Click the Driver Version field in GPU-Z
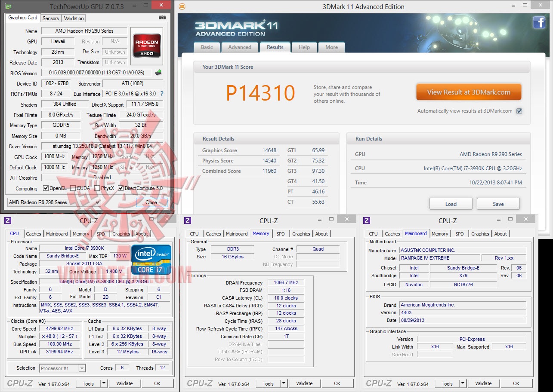This screenshot has width=553, height=392. click(102, 147)
